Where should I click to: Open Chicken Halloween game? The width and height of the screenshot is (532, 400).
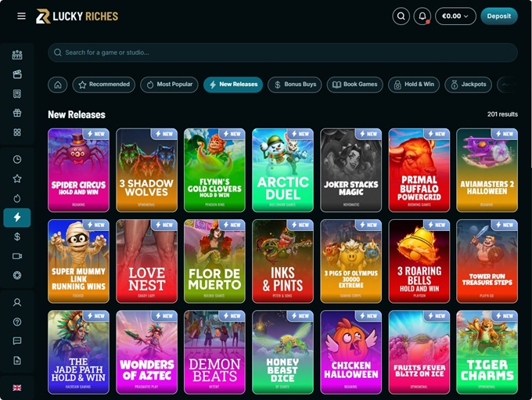(x=350, y=352)
